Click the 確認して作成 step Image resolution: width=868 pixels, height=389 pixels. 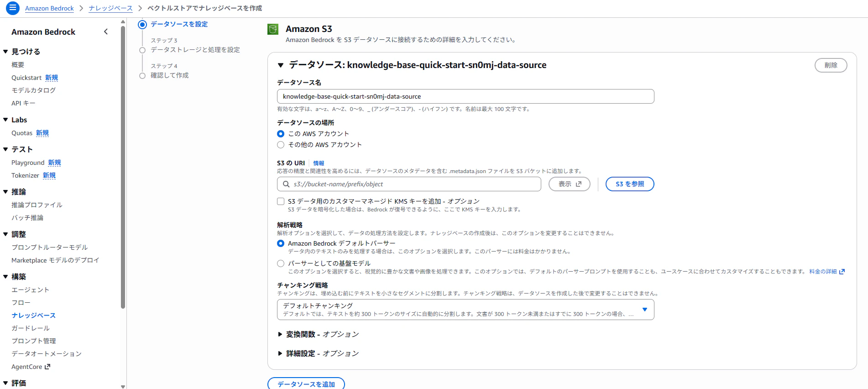point(170,75)
